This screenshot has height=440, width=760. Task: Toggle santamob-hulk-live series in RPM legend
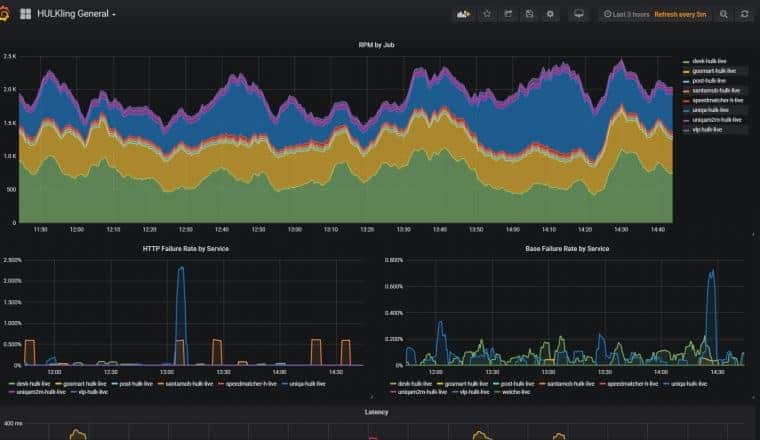click(716, 91)
